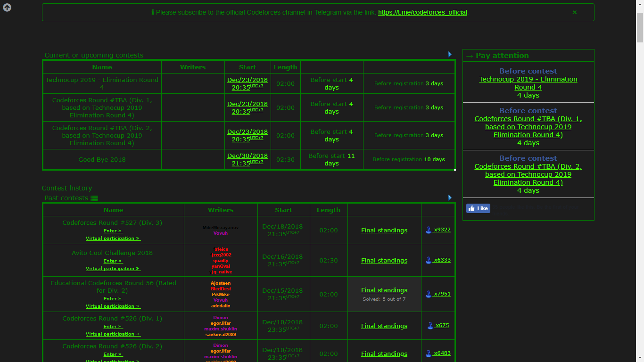
Task: Click the Facebook Like button
Action: pos(478,208)
